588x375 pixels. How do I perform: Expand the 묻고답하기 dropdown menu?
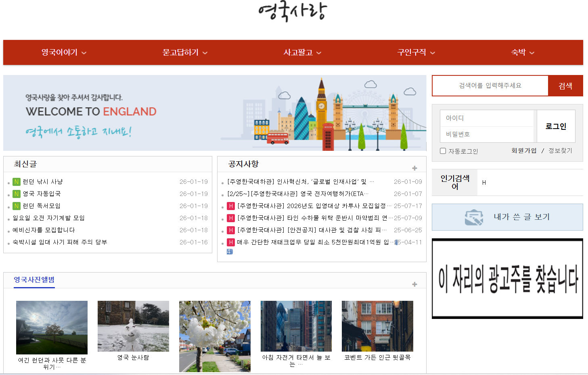click(185, 52)
